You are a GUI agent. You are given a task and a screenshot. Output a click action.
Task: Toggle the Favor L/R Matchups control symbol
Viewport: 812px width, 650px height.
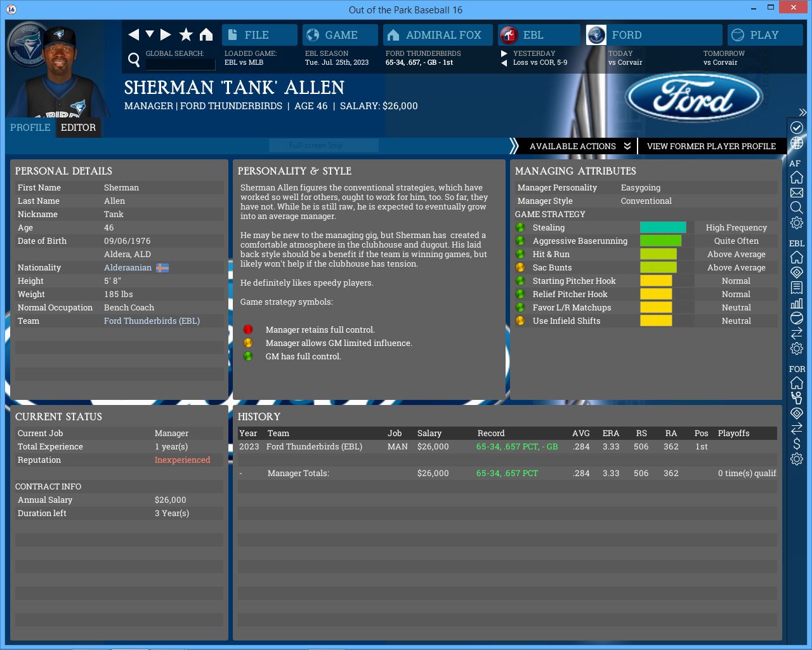520,307
